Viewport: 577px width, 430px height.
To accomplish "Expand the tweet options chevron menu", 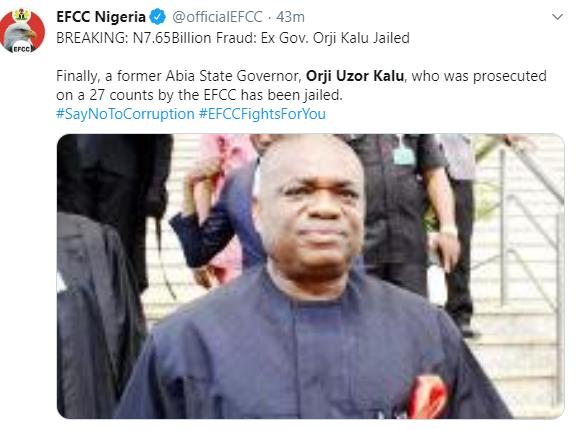I will click(557, 17).
